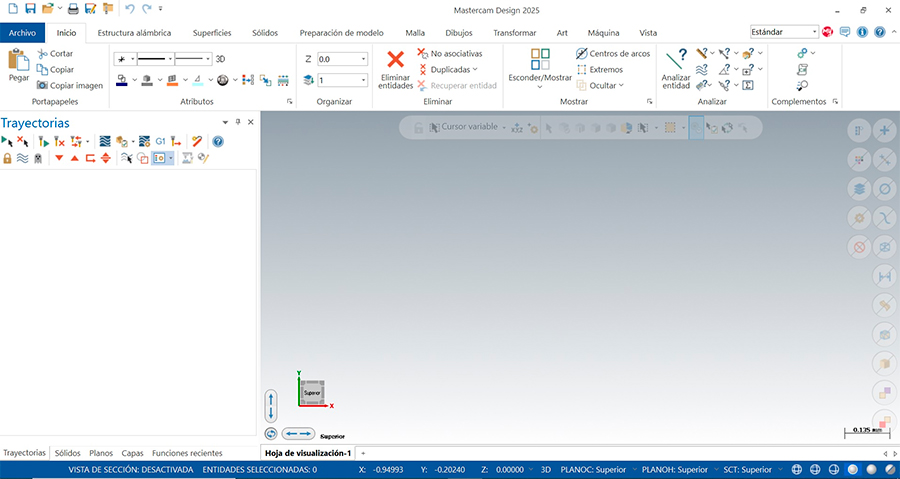The image size is (900, 479).
Task: Click the Centros de arcos icon
Action: tap(582, 53)
